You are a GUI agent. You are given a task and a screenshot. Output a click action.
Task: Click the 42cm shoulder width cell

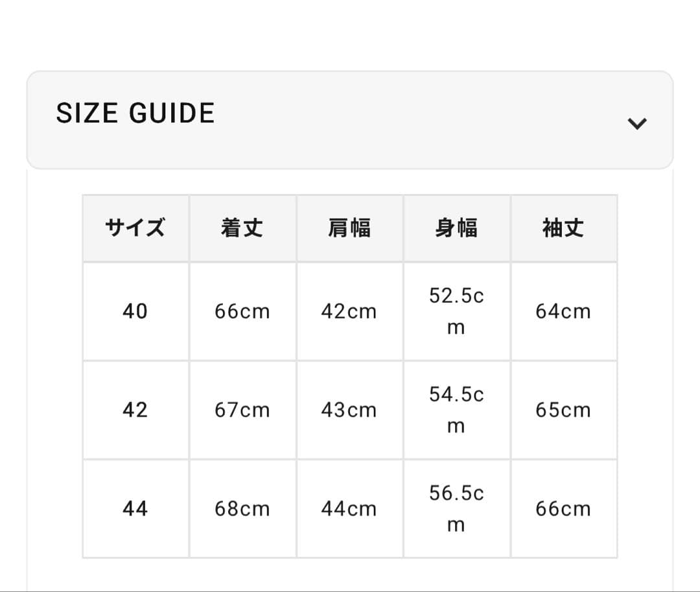(x=349, y=312)
